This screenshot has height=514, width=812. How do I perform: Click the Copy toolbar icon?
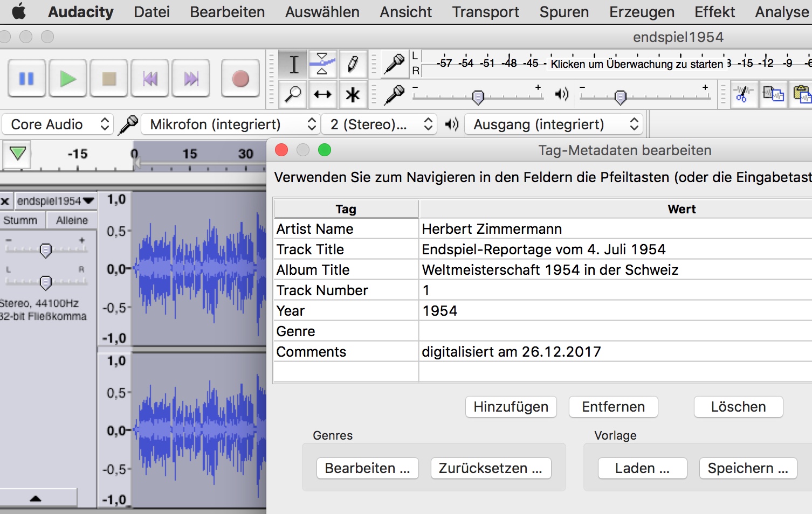click(x=773, y=94)
